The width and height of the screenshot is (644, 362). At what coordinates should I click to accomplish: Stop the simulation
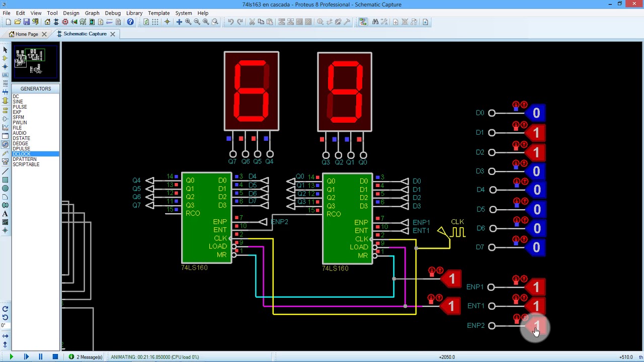click(55, 357)
